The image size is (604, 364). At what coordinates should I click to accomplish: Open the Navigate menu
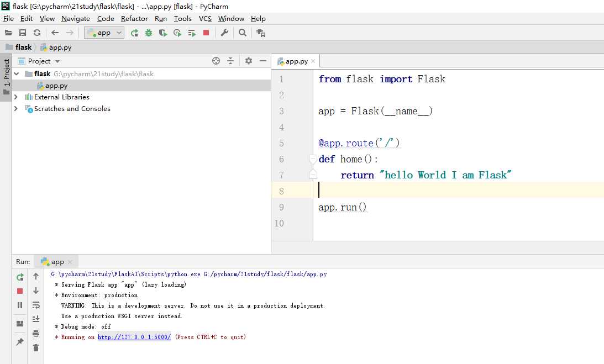[76, 18]
